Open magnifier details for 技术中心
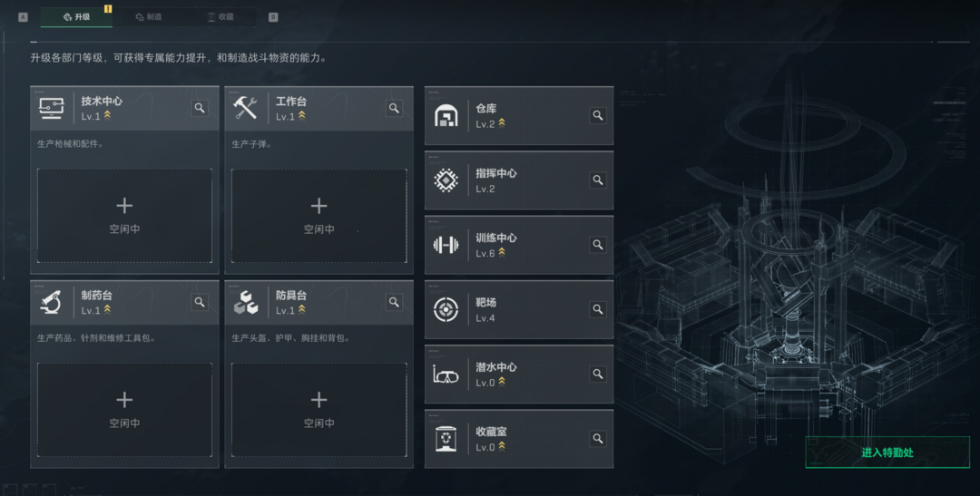The image size is (980, 496). (200, 108)
